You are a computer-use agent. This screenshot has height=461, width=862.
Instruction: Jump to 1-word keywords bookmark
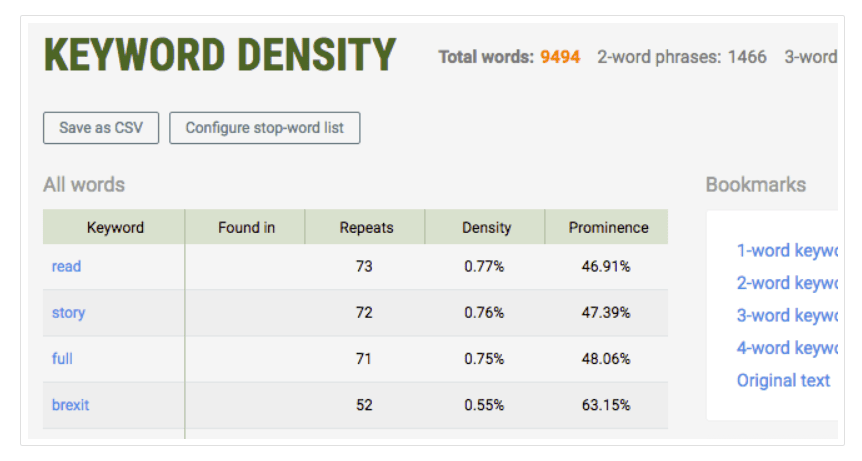coord(787,251)
